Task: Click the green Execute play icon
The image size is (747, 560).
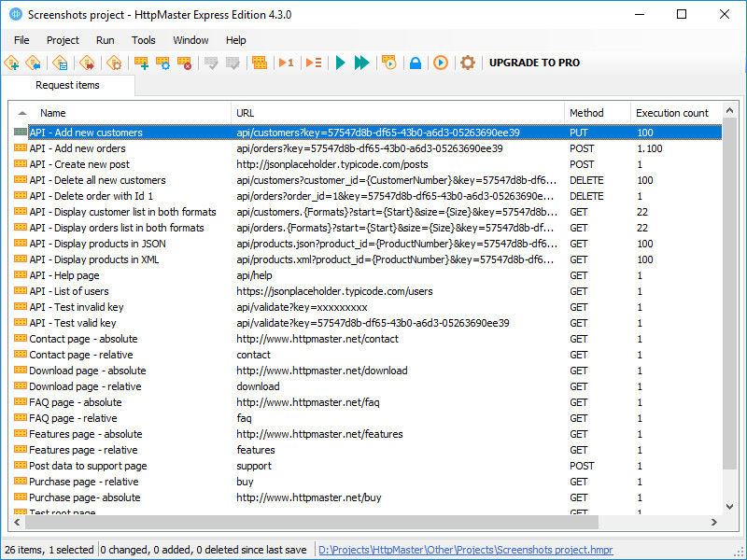Action: tap(341, 63)
